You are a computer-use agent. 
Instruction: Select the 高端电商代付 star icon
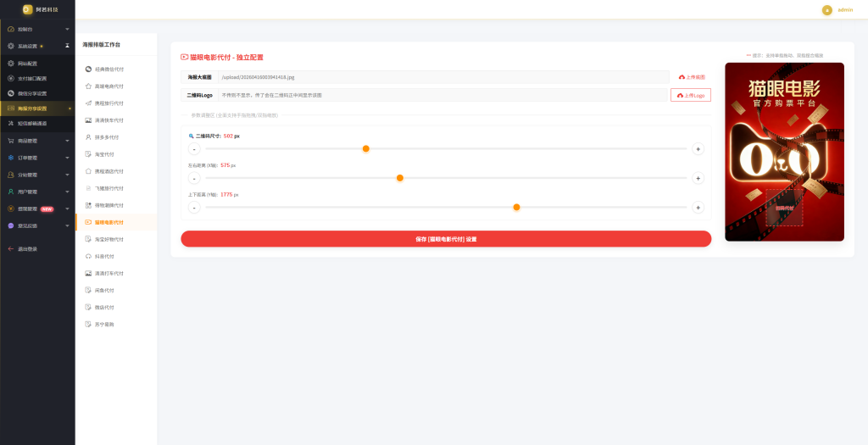[x=88, y=86]
